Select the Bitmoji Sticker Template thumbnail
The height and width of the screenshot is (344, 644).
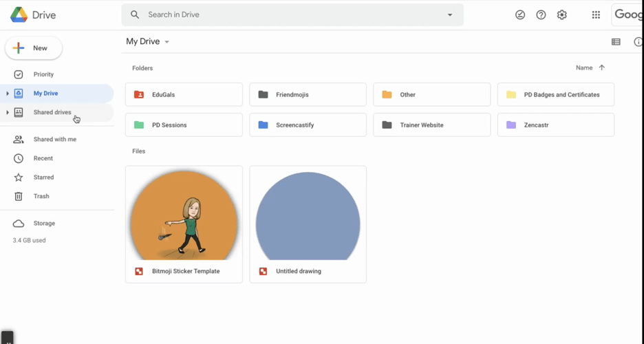click(184, 213)
